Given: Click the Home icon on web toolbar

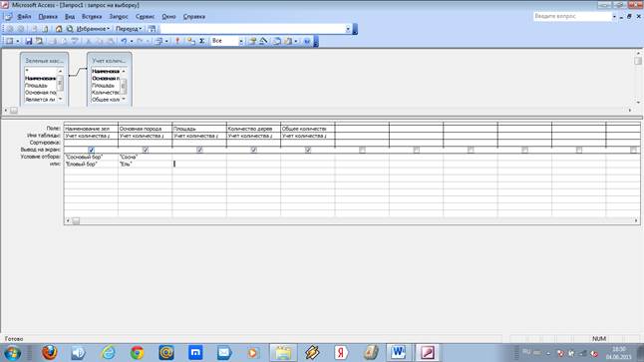Looking at the screenshot, I should pyautogui.click(x=59, y=29).
